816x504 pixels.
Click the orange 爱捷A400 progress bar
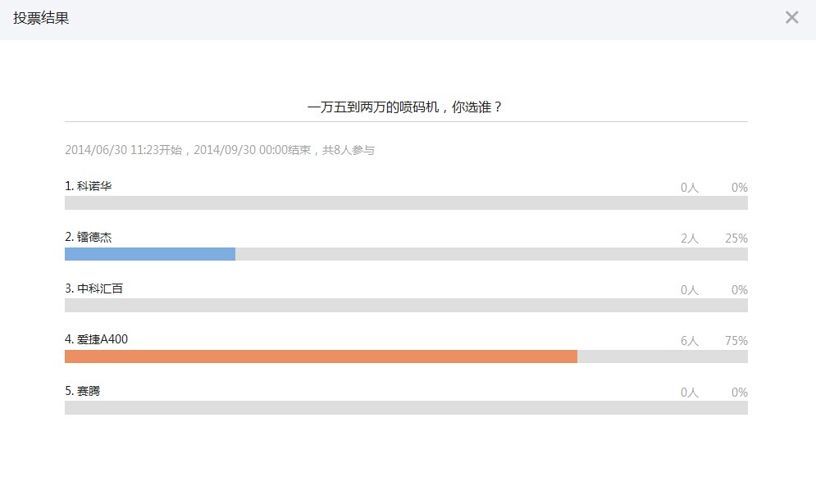pos(321,356)
